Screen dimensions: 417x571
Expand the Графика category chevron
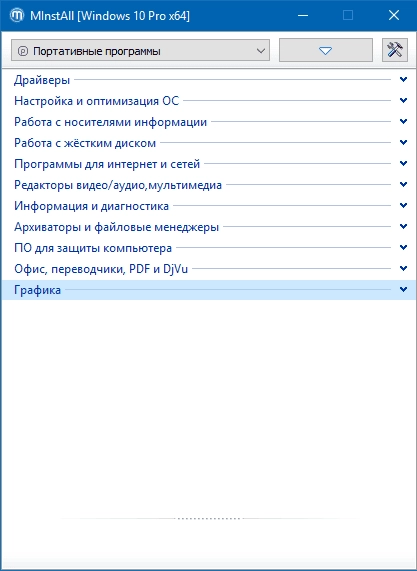(x=403, y=290)
